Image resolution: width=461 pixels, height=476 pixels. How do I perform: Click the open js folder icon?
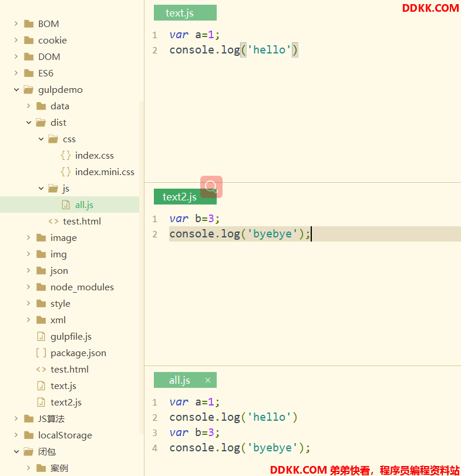pos(53,188)
